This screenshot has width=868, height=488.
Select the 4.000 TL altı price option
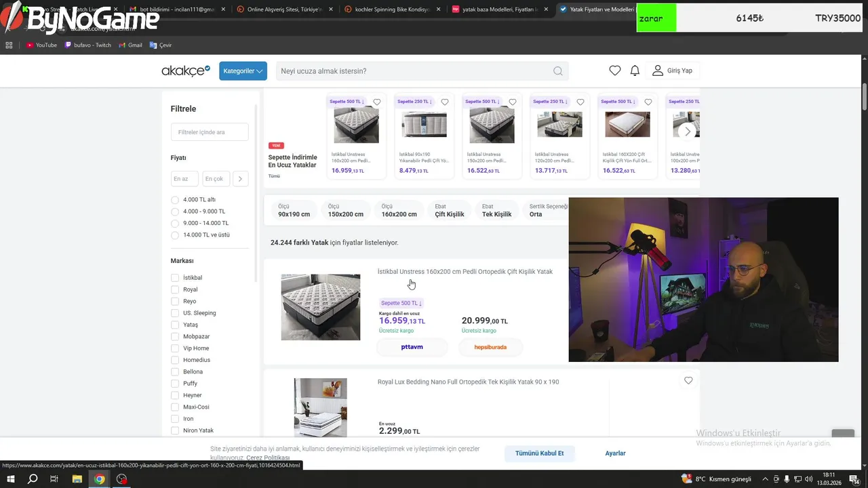click(x=175, y=200)
